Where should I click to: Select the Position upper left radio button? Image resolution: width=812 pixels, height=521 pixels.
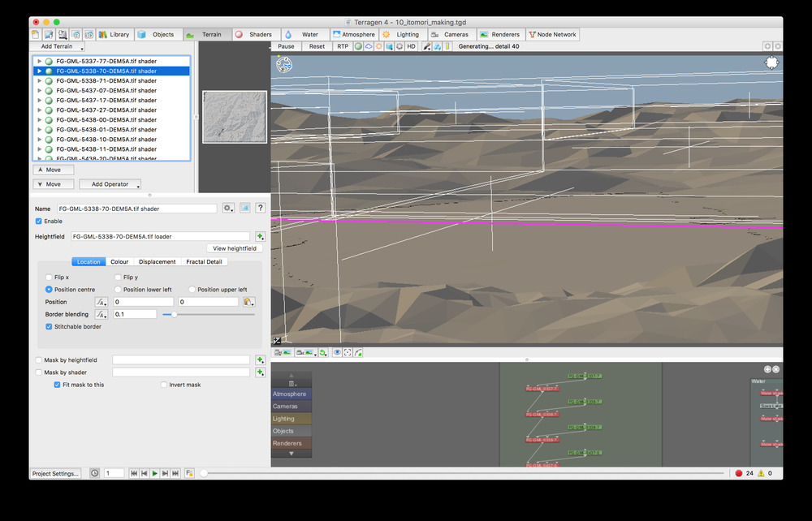point(192,289)
